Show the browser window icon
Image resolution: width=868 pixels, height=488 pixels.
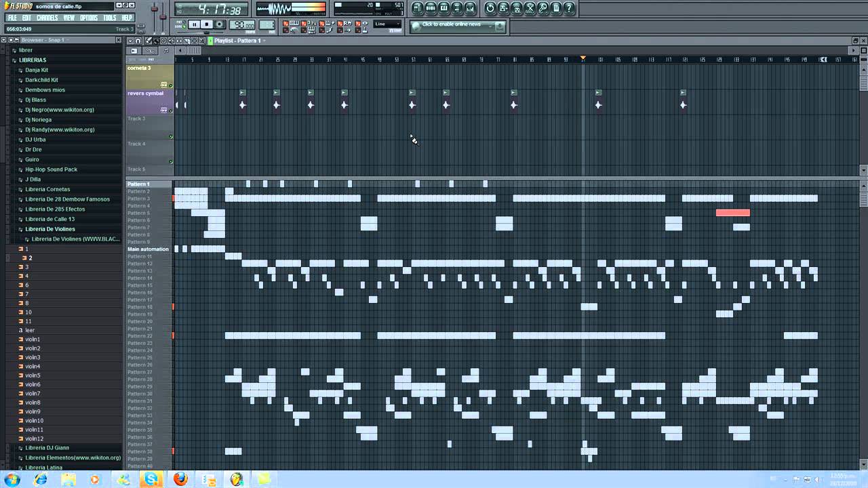456,8
